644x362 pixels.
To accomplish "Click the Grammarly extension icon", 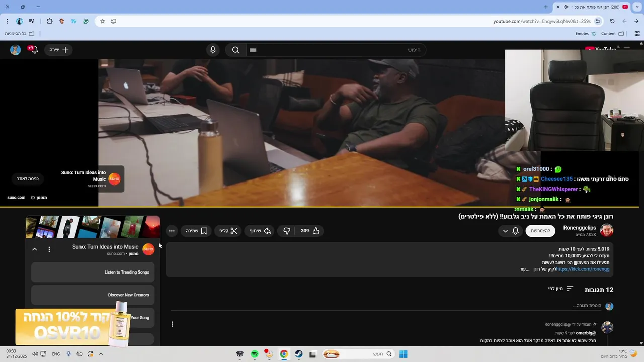I will (x=86, y=21).
